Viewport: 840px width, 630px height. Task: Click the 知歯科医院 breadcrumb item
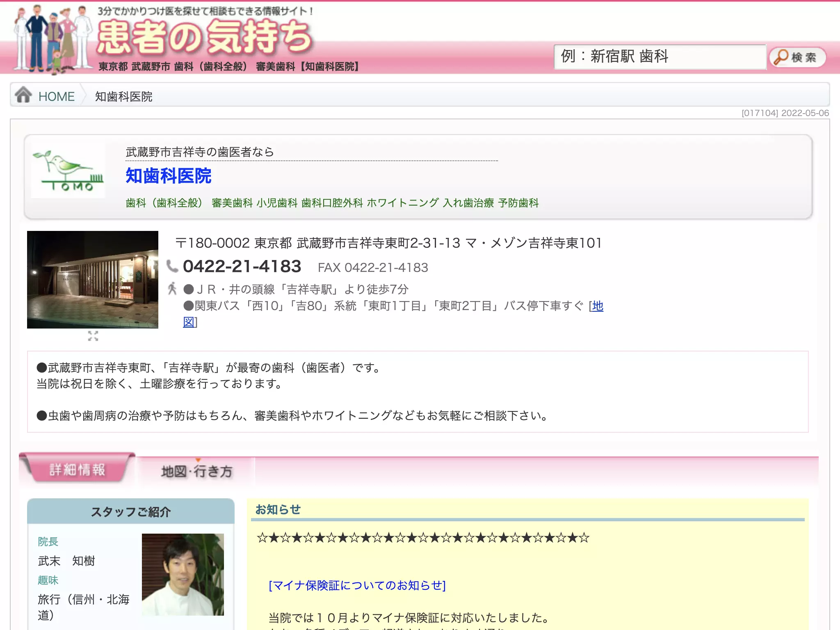pos(123,96)
